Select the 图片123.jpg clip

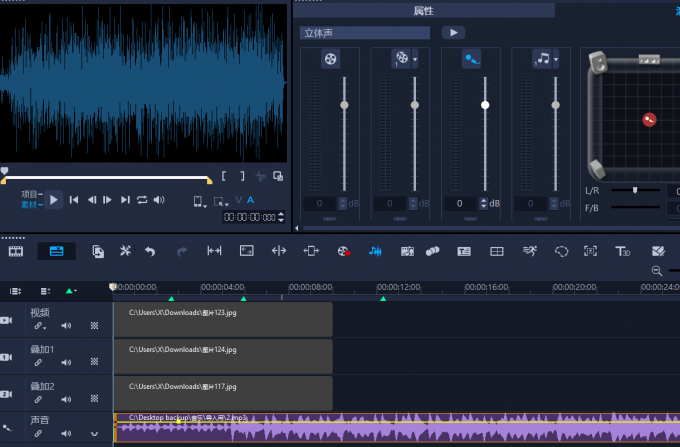pos(223,320)
